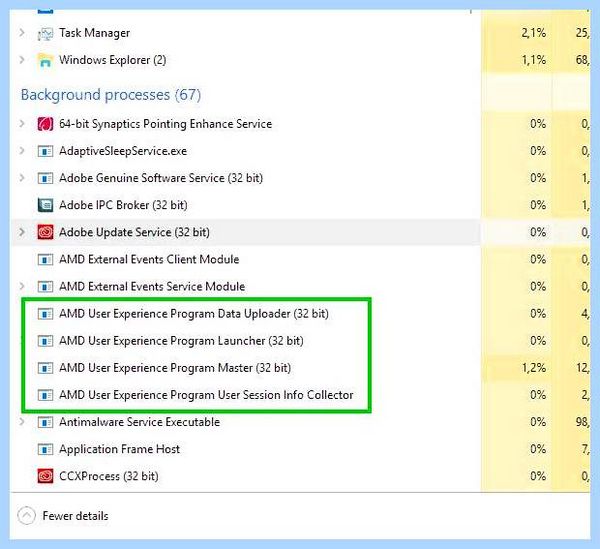Image resolution: width=600 pixels, height=549 pixels.
Task: Click the Application Frame Host icon
Action: point(45,450)
